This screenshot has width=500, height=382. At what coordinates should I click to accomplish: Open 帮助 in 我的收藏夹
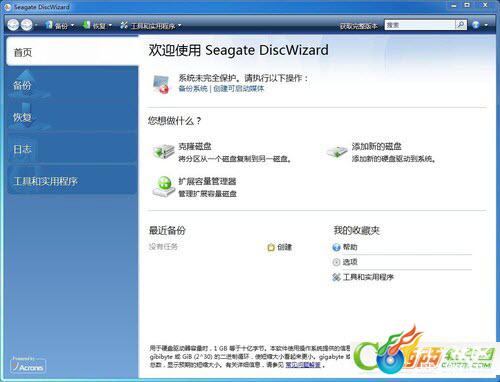coord(350,247)
